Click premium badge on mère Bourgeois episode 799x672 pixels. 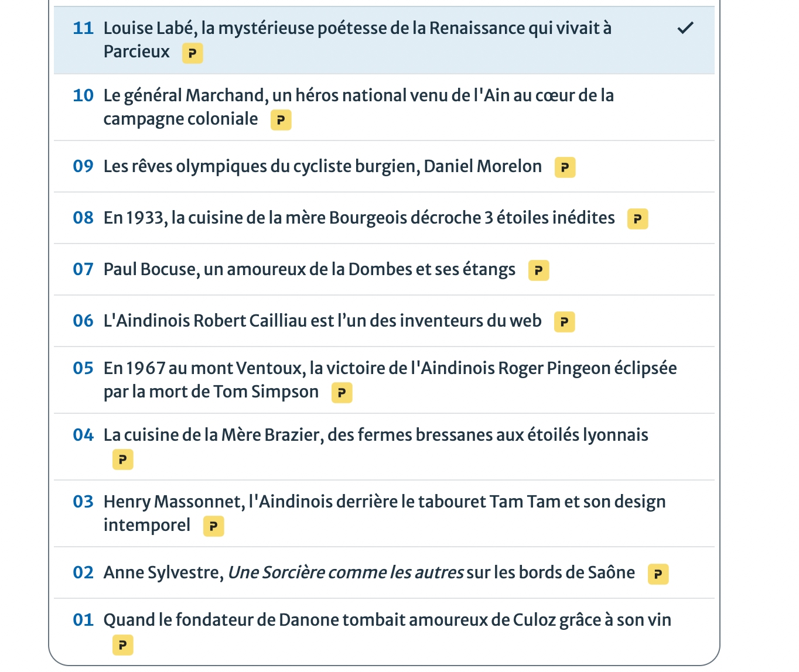pos(637,219)
